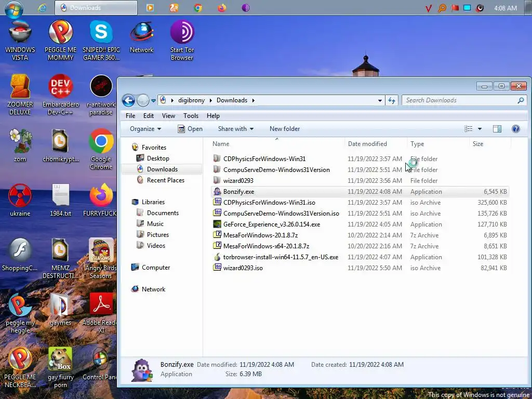Select the Control Panel desktop icon
532x399 pixels.
(100, 364)
